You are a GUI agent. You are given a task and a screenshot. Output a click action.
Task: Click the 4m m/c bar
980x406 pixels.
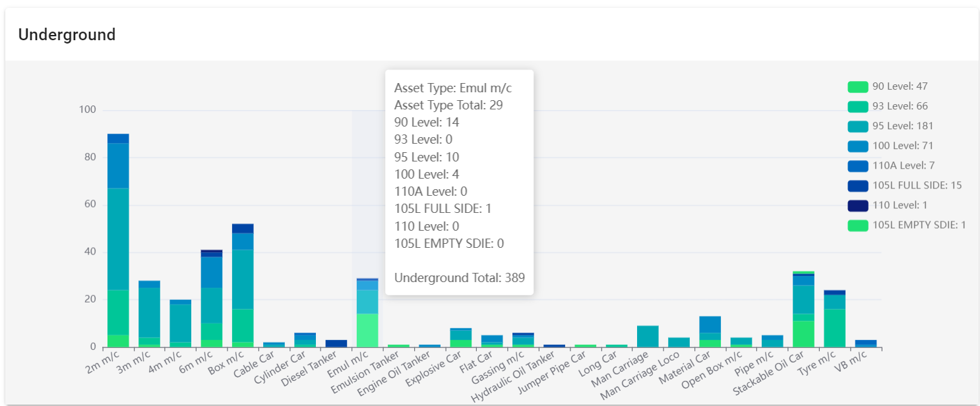180,323
